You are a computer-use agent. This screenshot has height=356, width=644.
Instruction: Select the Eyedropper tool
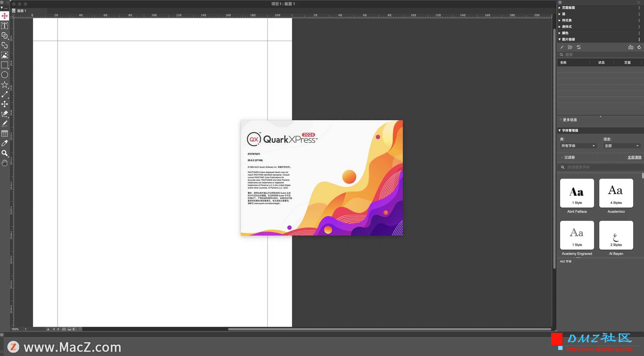pos(5,143)
